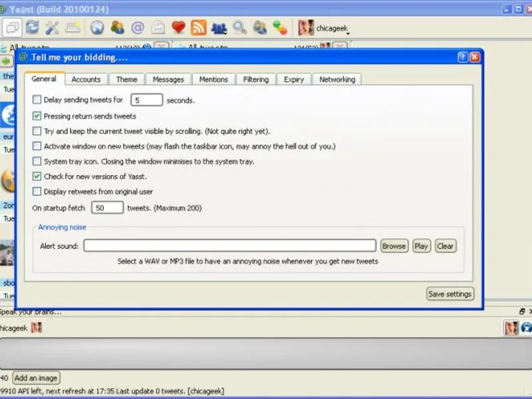The image size is (532, 399).
Task: Click the Clear alert sound button
Action: (x=445, y=246)
